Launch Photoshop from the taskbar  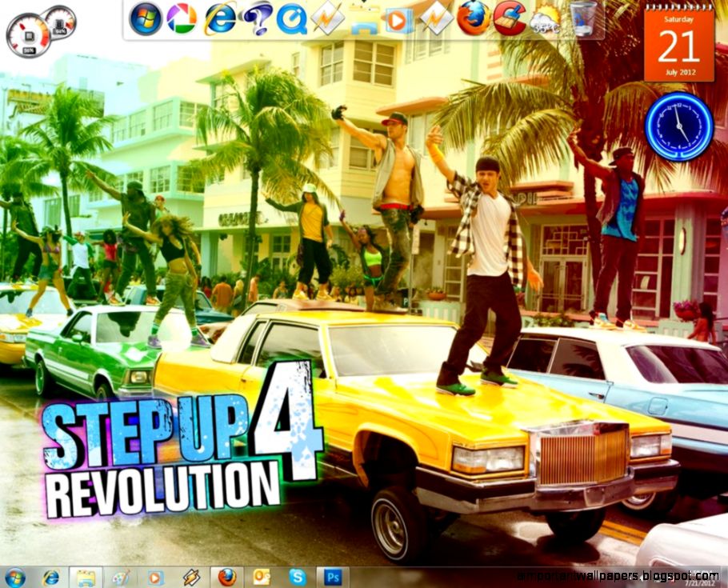(x=330, y=574)
